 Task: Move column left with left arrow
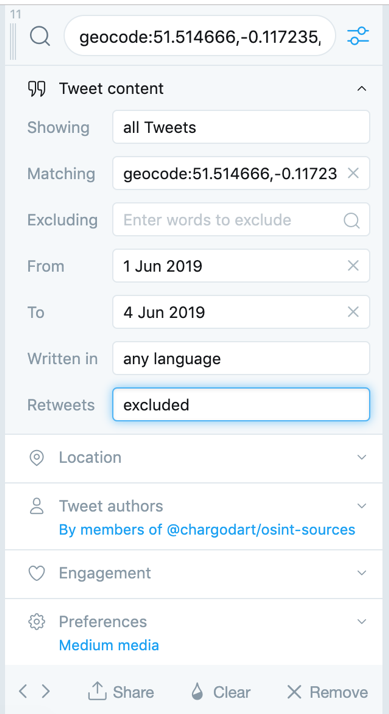[x=23, y=692]
